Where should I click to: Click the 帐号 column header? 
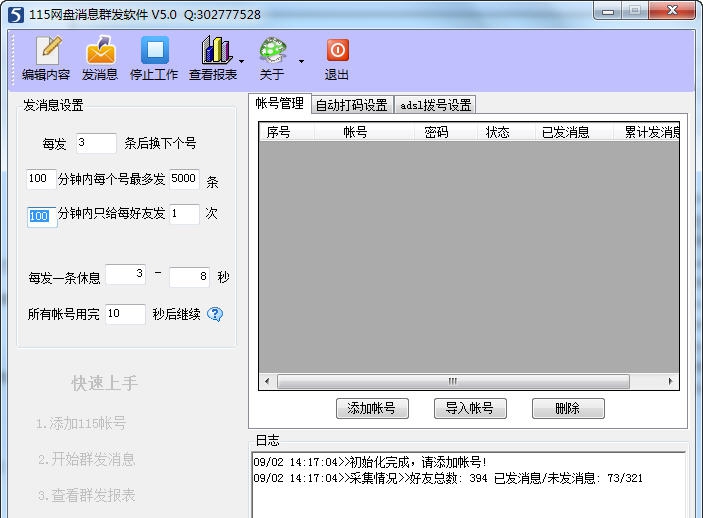(364, 132)
